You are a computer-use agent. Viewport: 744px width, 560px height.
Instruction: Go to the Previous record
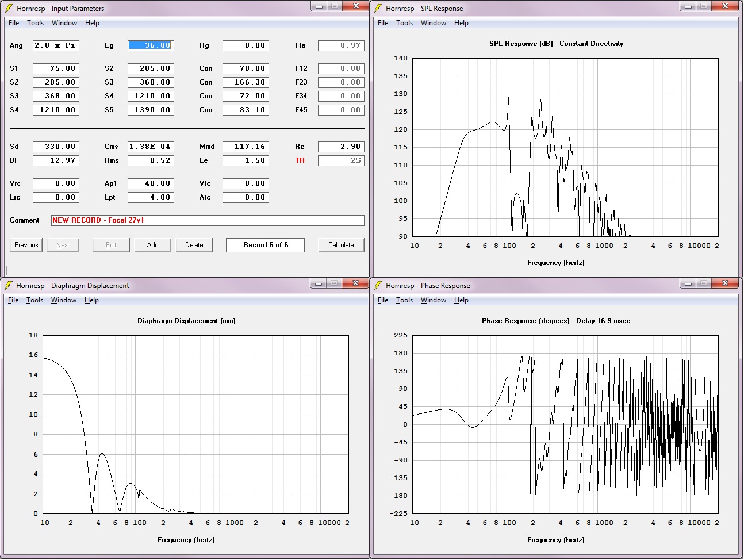26,245
